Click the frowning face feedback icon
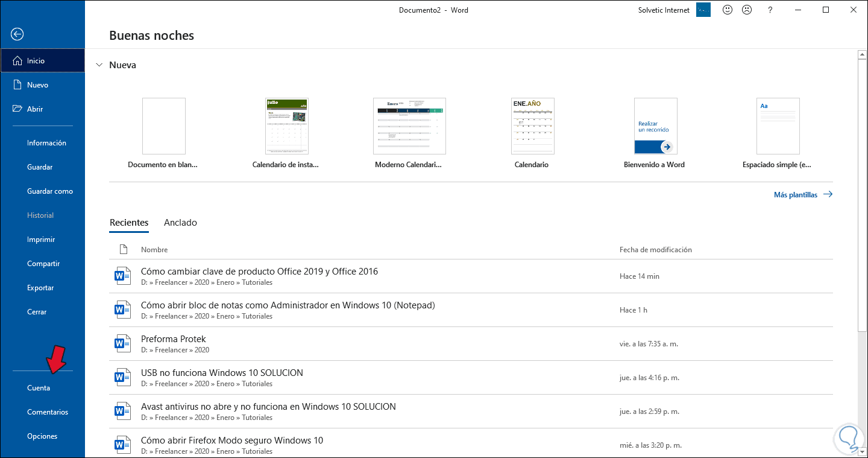The width and height of the screenshot is (868, 458). (747, 10)
